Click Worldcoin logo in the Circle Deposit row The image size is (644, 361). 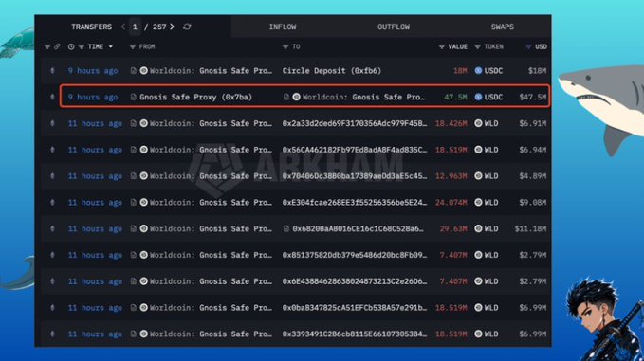(144, 70)
